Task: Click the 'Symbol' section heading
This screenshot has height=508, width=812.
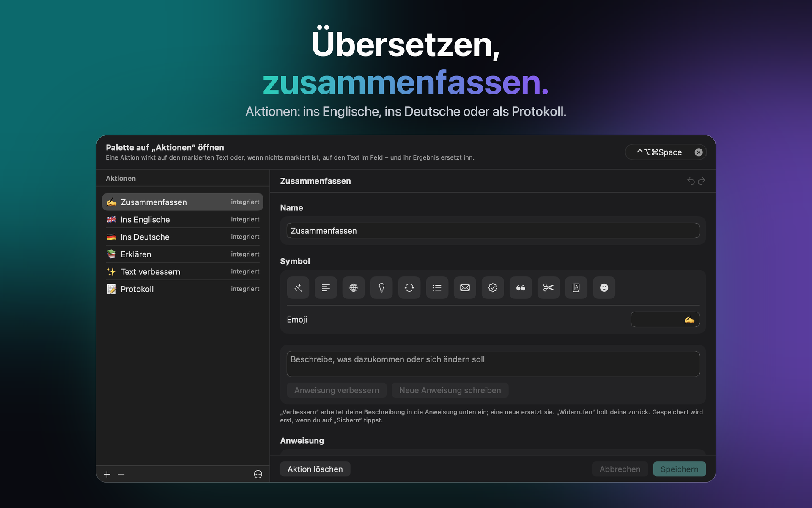Action: (x=295, y=261)
